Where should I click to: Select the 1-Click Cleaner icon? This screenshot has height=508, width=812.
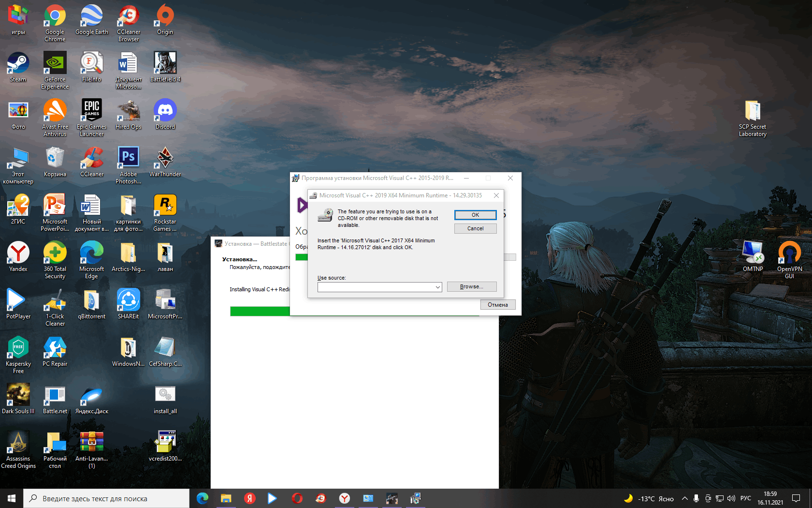[55, 307]
